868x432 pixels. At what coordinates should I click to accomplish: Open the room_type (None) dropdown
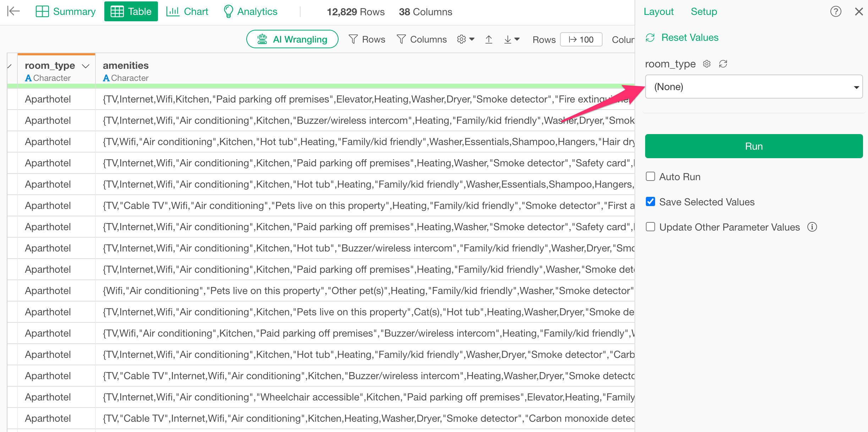[x=753, y=87]
